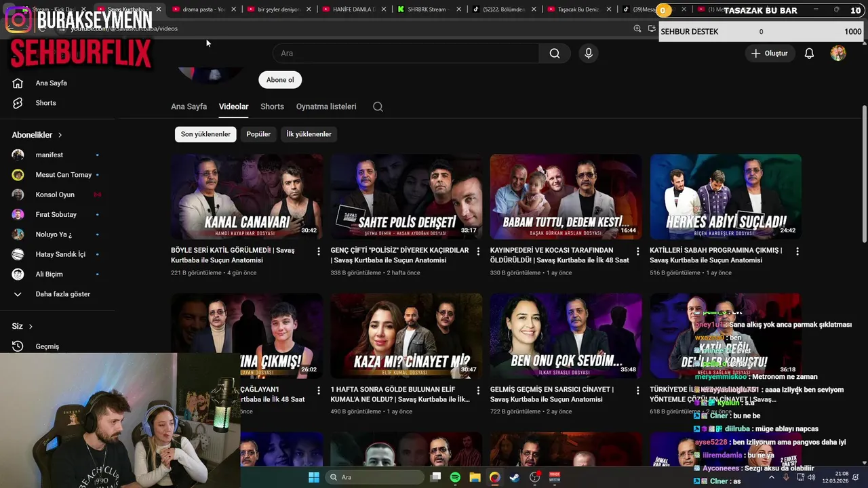
Task: Switch to Videolar channel tab
Action: coord(233,106)
